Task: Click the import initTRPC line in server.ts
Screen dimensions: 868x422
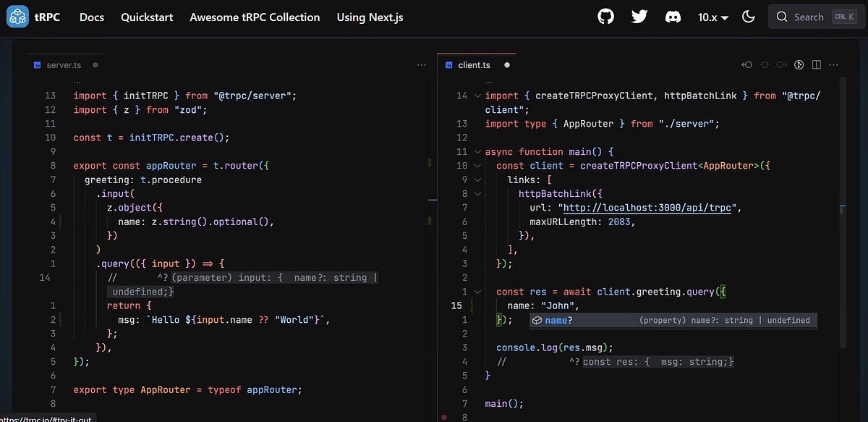Action: 185,96
